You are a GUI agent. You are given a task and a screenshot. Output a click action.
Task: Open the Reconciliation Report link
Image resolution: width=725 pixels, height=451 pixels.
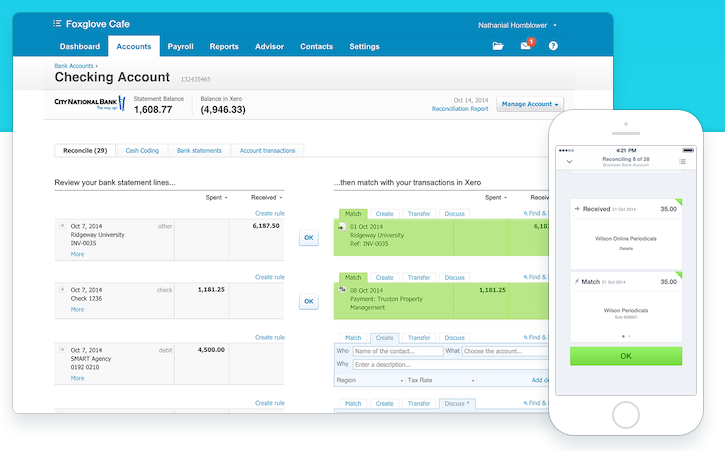point(460,109)
